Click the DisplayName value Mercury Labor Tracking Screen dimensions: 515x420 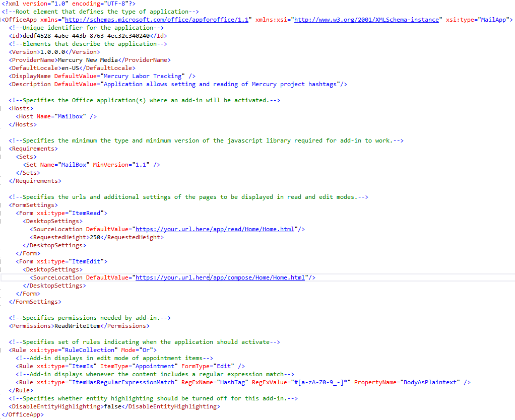pyautogui.click(x=143, y=76)
